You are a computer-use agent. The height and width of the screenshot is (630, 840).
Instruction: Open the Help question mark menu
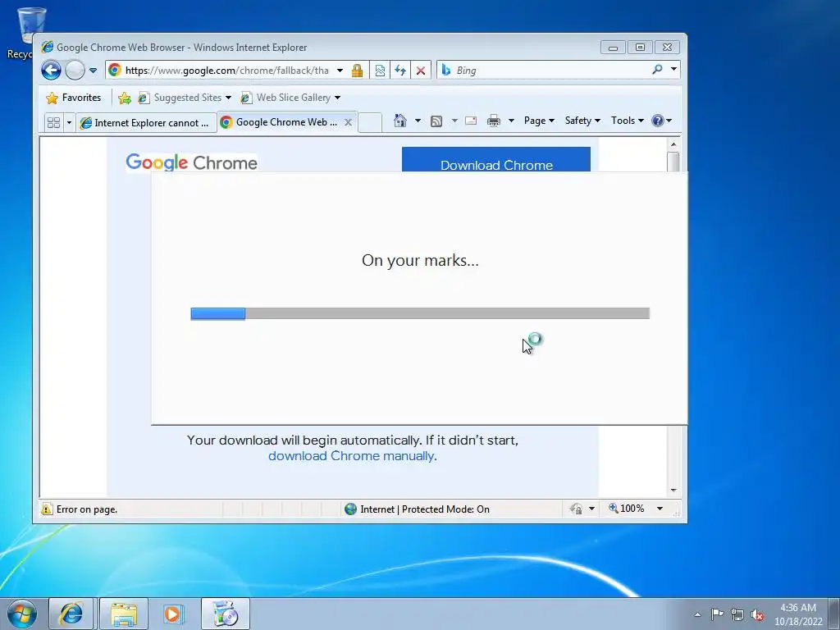click(x=661, y=121)
